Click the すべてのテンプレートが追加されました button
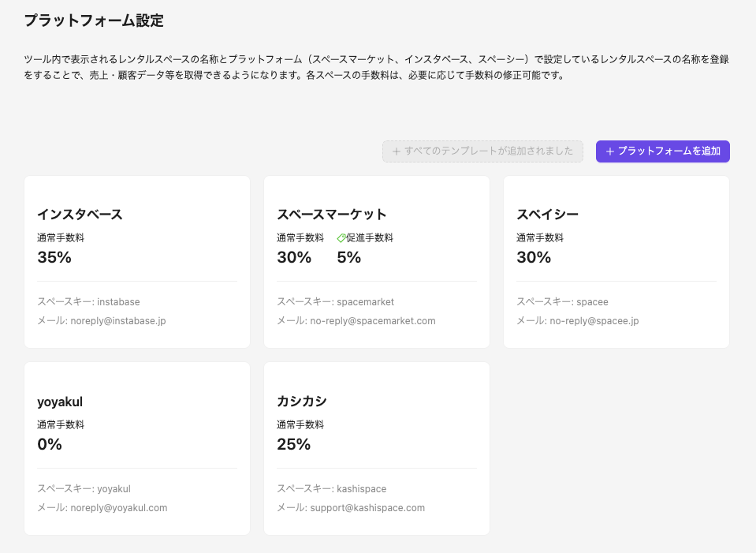Viewport: 756px width, 553px height. click(482, 151)
